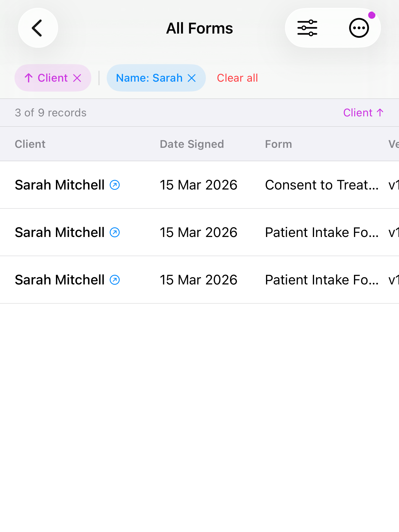399x532 pixels.
Task: Toggle the Client sort direction at right
Action: click(x=363, y=113)
